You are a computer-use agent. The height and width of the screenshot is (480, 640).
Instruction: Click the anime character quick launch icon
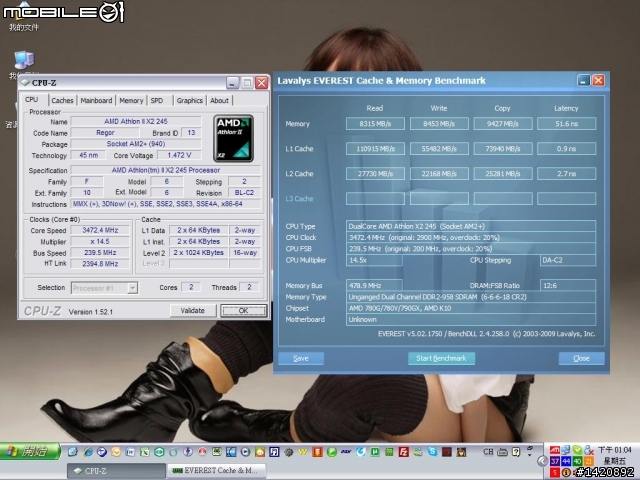tap(461, 452)
